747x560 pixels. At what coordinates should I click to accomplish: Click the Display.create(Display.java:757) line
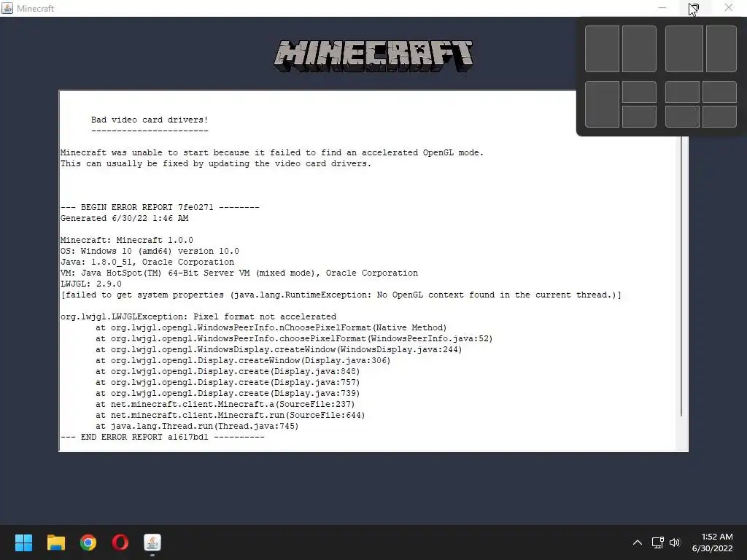pyautogui.click(x=228, y=382)
